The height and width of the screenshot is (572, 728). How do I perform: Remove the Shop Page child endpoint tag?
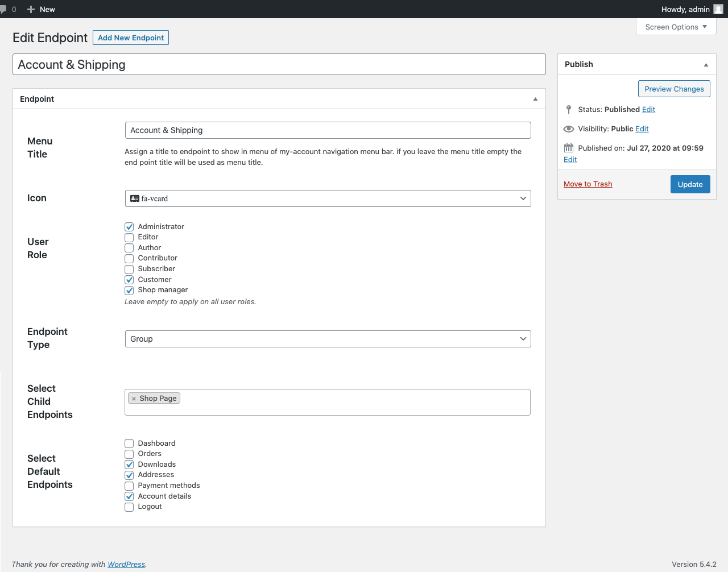(x=135, y=398)
